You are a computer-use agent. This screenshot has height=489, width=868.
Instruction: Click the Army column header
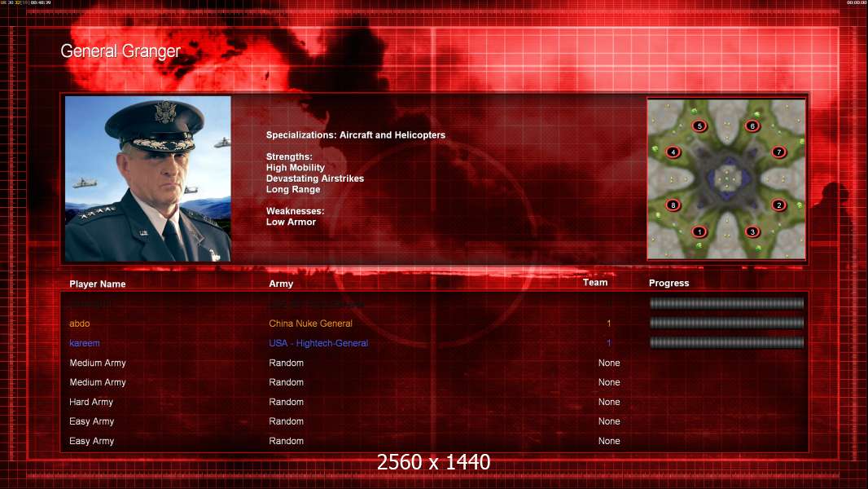pyautogui.click(x=281, y=284)
